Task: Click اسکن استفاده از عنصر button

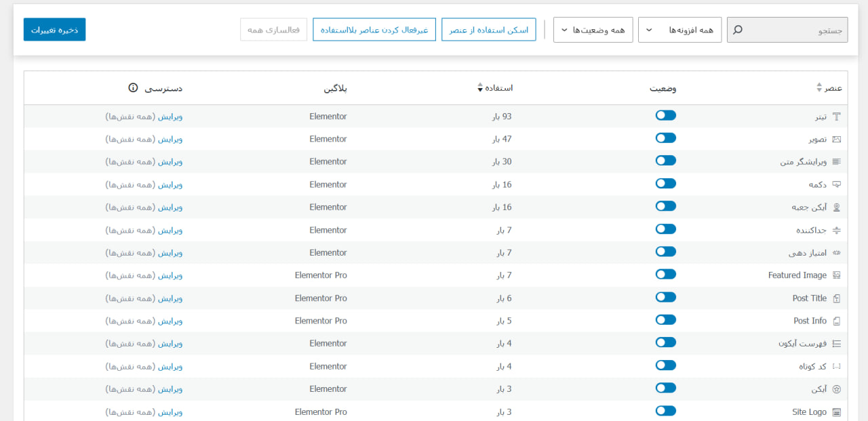Action: [x=488, y=30]
